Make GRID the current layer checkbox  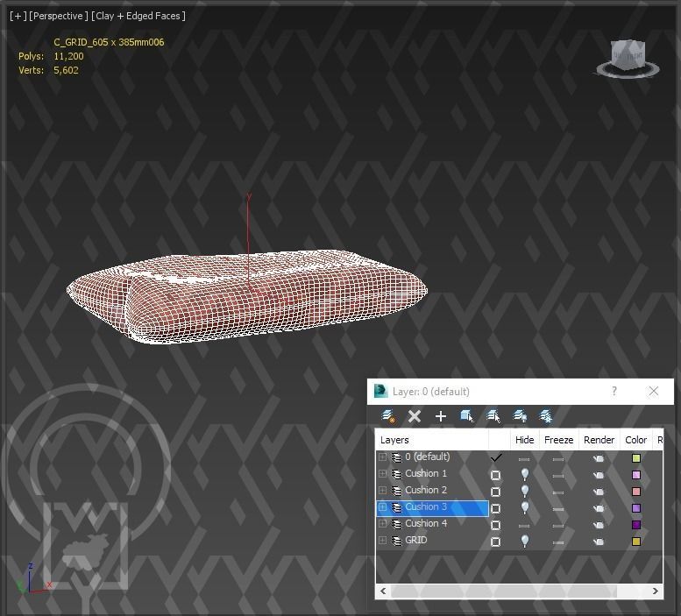tap(495, 542)
